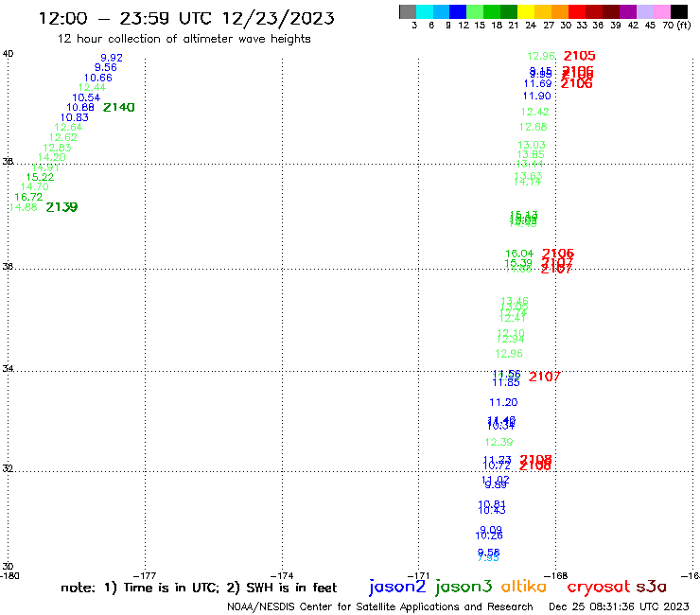The width and height of the screenshot is (700, 615).
Task: Click the note about UTC time and SWH feet
Action: click(199, 588)
